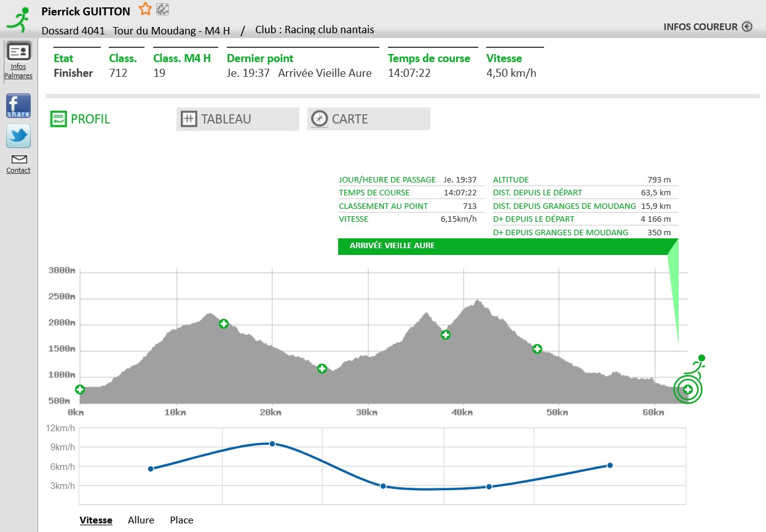
Task: Share on Facebook icon
Action: [18, 106]
